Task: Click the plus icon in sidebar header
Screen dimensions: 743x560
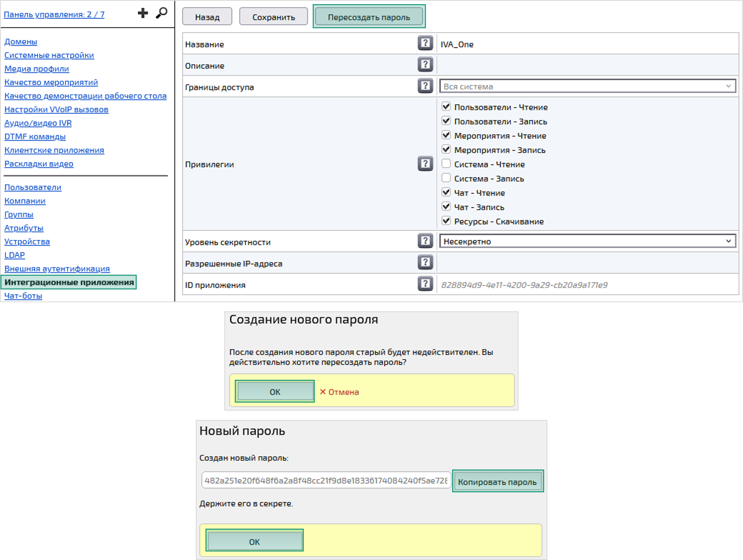Action: [143, 13]
